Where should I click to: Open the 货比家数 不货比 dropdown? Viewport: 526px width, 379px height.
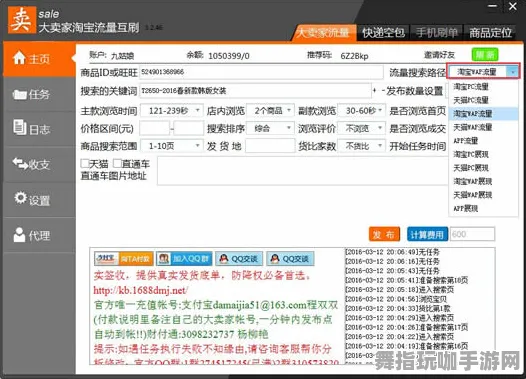[361, 146]
